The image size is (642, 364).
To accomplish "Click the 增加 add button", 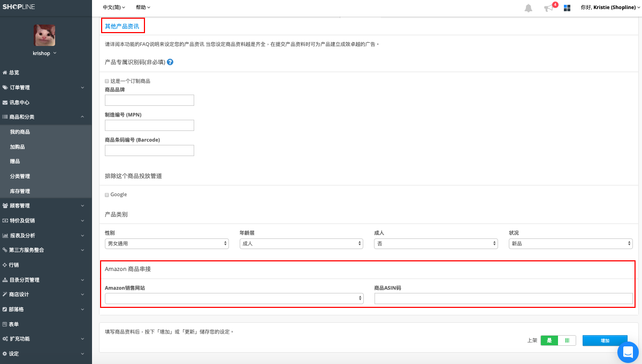I will tap(605, 340).
